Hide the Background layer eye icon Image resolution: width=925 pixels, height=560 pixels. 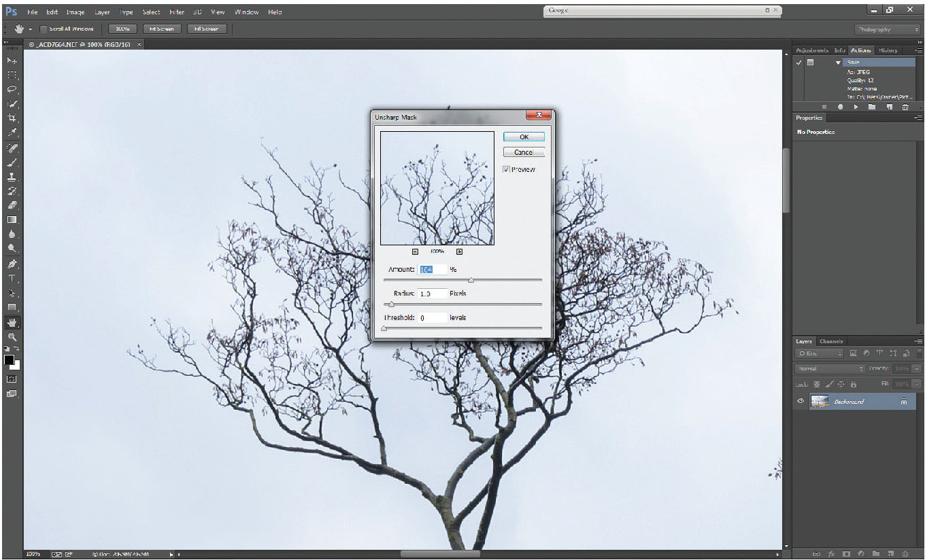click(x=801, y=402)
